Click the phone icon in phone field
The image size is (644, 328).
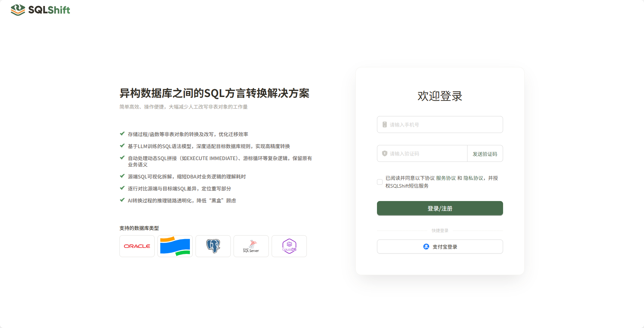click(x=385, y=124)
